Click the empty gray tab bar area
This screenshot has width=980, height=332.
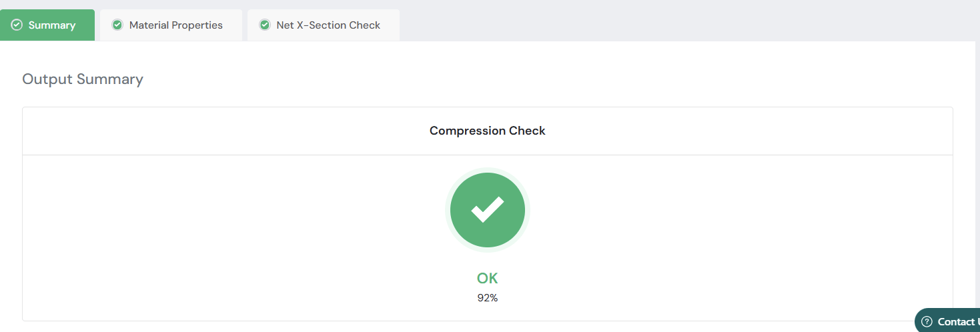click(x=667, y=20)
